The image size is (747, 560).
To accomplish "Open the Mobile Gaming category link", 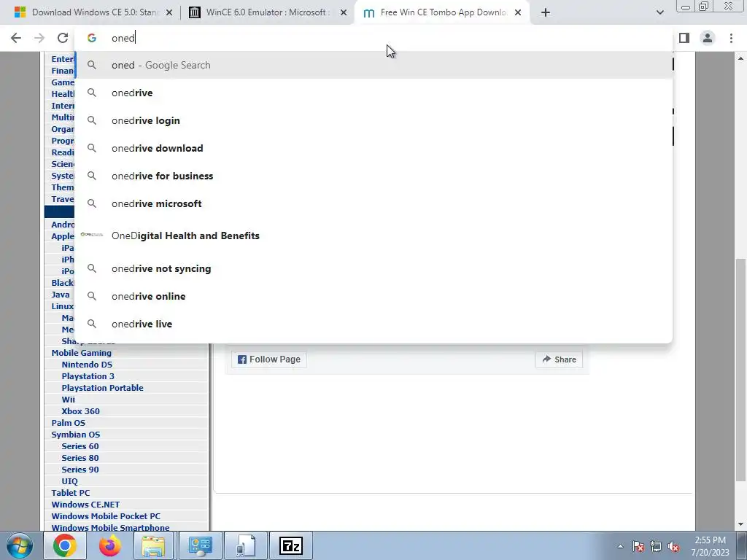I will (82, 353).
